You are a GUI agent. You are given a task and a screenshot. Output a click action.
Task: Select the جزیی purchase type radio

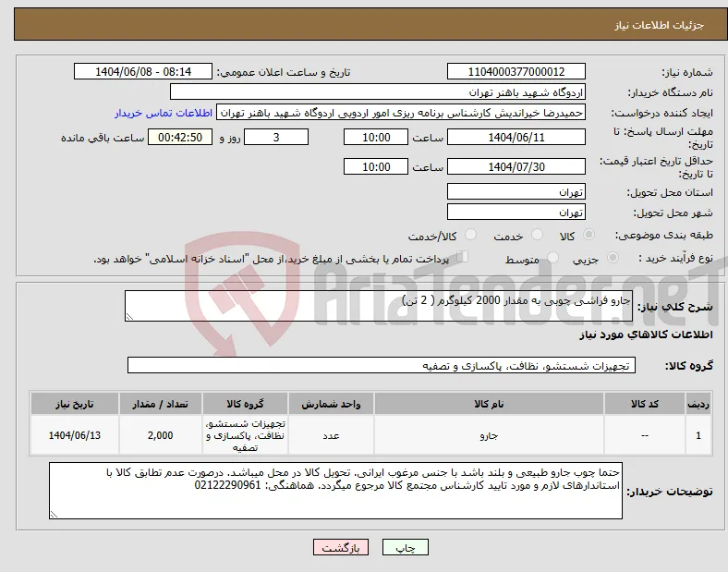[613, 258]
